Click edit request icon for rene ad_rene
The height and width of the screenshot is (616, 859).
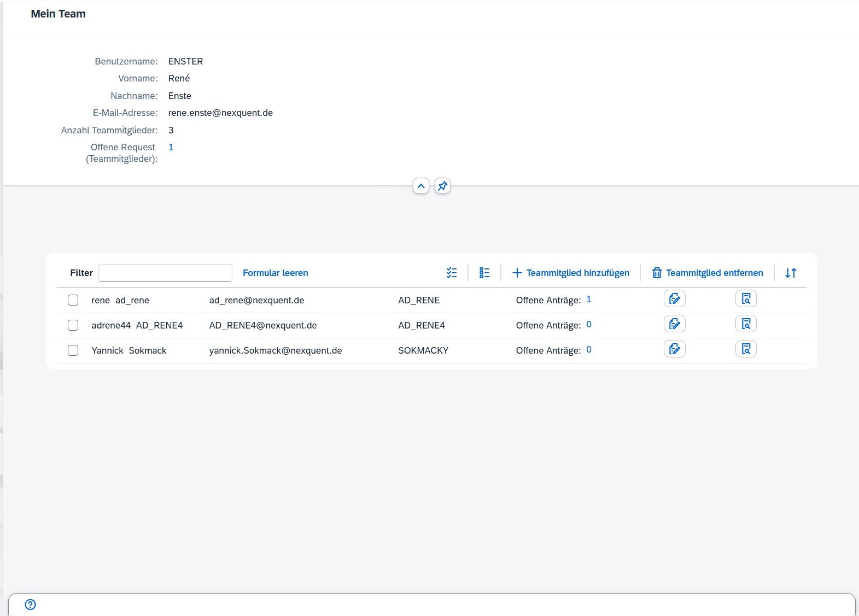point(674,299)
